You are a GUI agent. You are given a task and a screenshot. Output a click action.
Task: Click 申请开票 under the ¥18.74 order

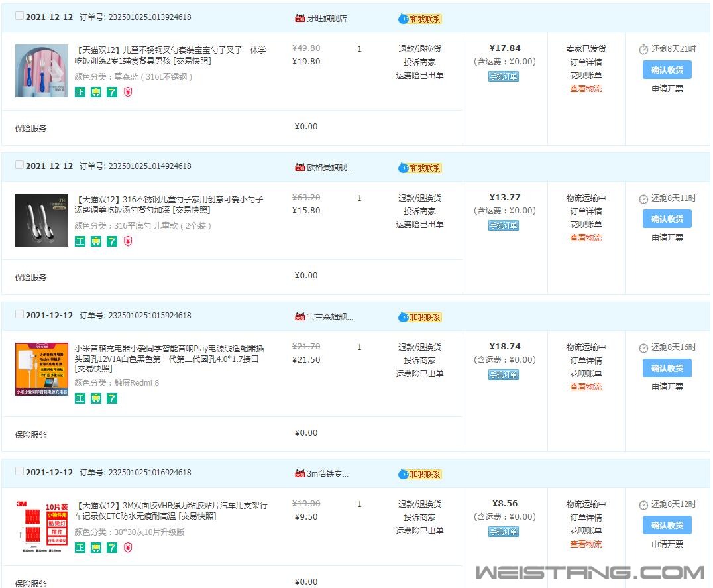(667, 386)
